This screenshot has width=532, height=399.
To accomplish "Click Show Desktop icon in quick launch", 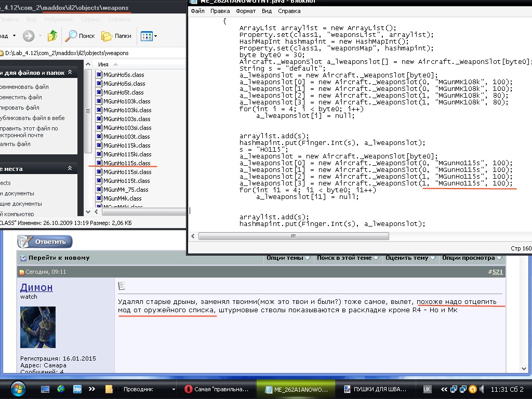I will coord(45,389).
